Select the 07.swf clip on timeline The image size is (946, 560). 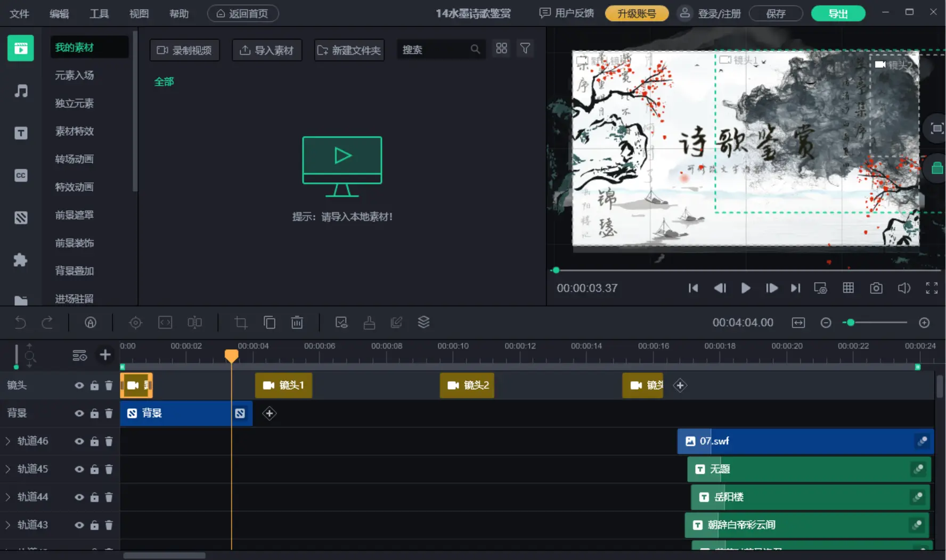coord(799,441)
